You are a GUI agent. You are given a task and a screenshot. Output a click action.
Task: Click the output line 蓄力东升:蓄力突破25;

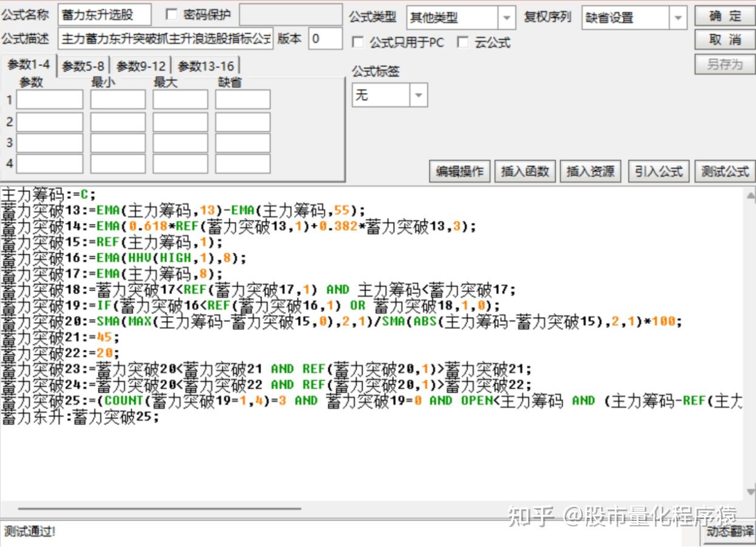(80, 417)
